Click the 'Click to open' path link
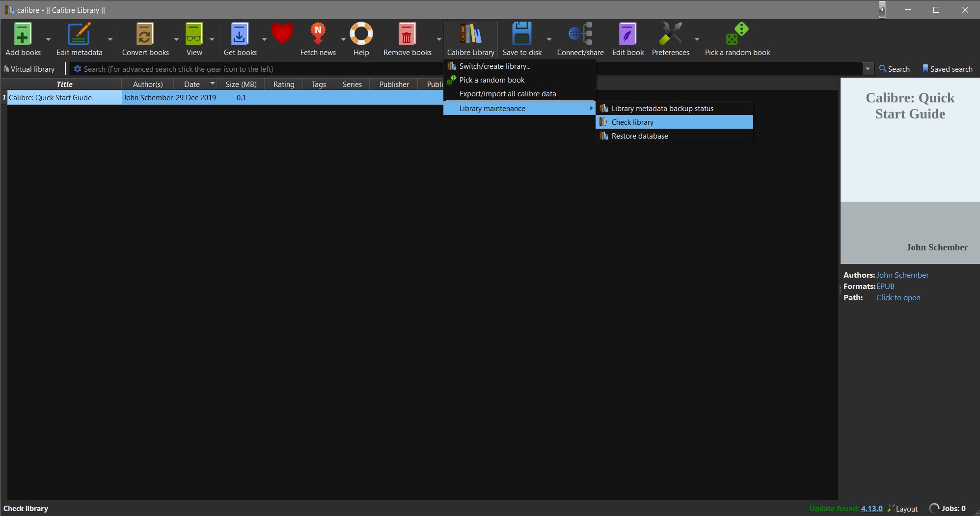The image size is (980, 516). pyautogui.click(x=898, y=297)
